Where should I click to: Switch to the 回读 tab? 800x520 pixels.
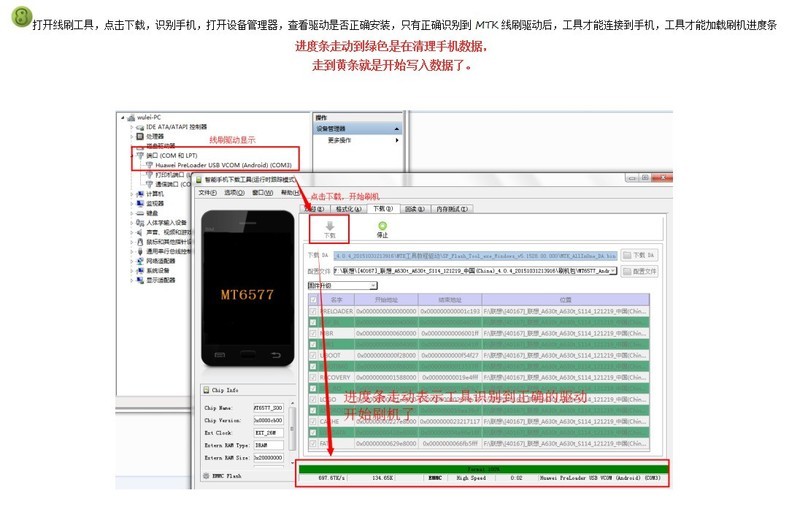pos(415,209)
